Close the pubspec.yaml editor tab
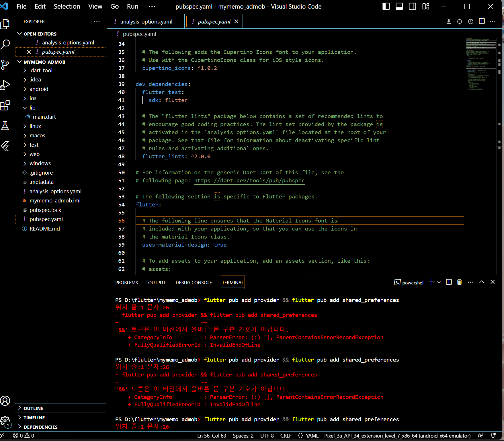The height and width of the screenshot is (441, 504). [236, 22]
